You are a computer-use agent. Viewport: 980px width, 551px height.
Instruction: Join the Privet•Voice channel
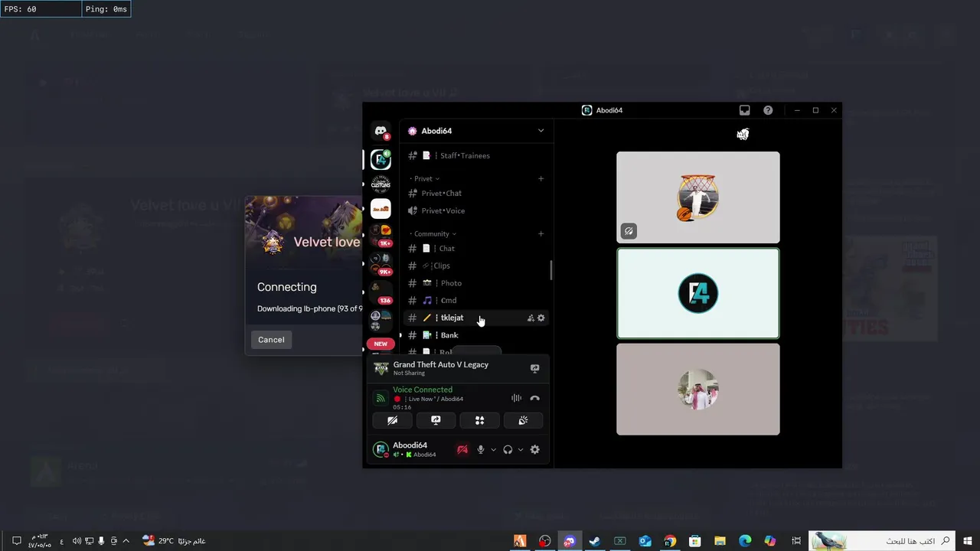click(x=475, y=210)
